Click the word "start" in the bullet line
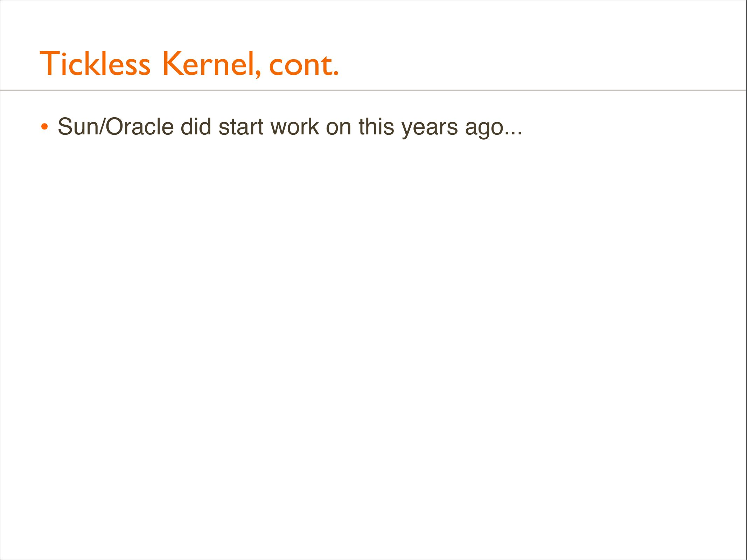Image resolution: width=747 pixels, height=560 pixels. point(241,127)
